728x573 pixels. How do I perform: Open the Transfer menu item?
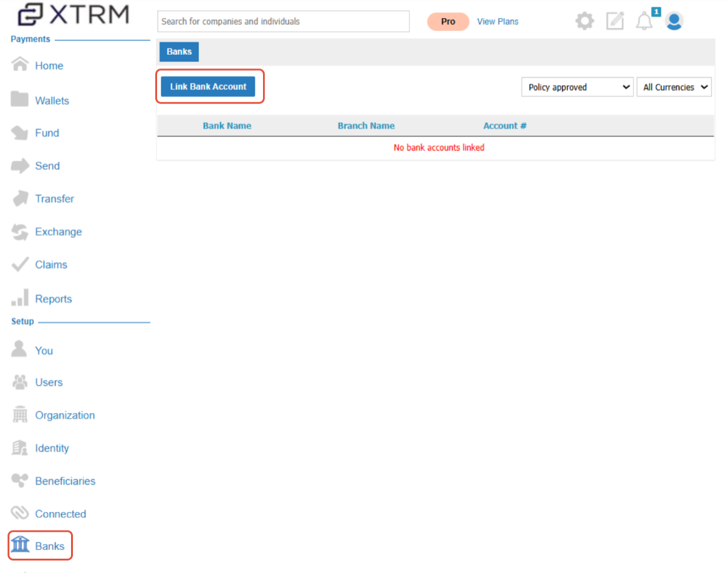click(54, 199)
